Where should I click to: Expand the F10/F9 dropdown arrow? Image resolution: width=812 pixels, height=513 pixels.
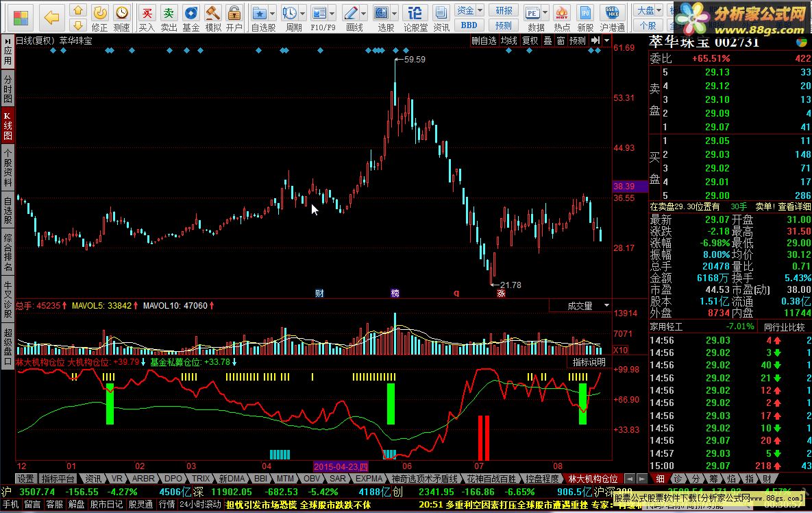pyautogui.click(x=332, y=14)
